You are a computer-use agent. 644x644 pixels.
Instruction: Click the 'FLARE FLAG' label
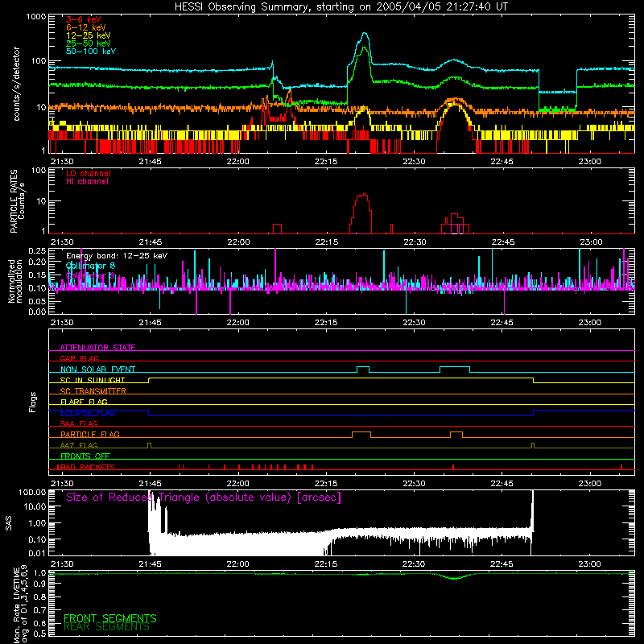pos(84,402)
